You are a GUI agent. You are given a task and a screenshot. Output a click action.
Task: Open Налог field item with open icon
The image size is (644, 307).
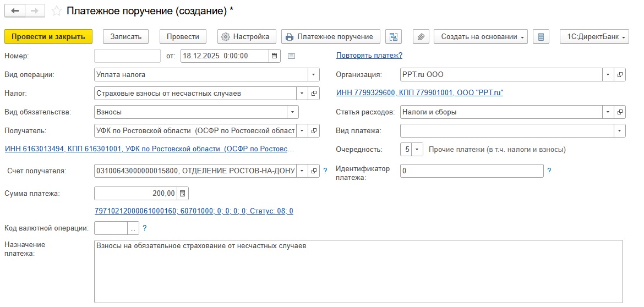314,93
